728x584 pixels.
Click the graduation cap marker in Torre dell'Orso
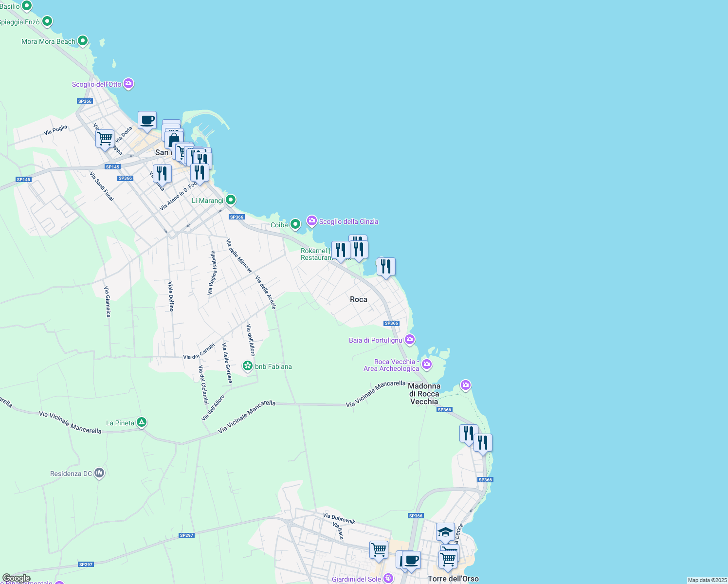445,532
